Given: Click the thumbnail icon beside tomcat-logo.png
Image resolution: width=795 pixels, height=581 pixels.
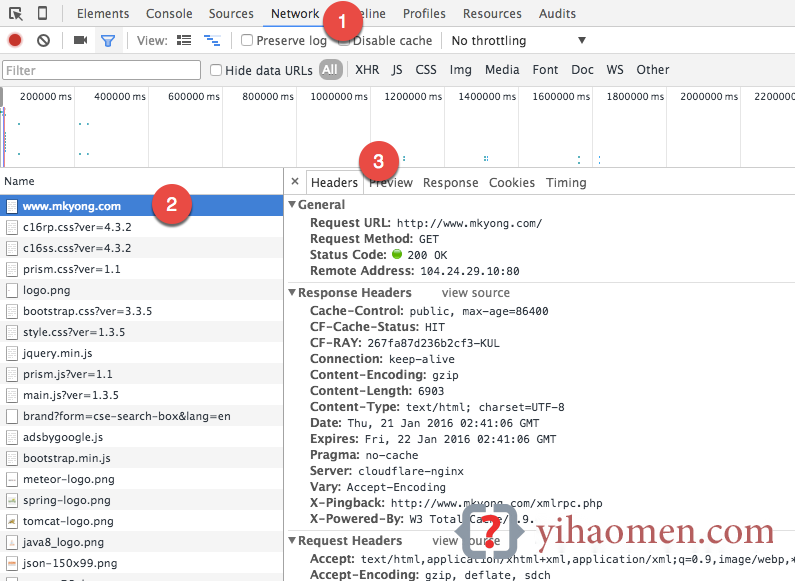Looking at the screenshot, I should click(x=12, y=521).
